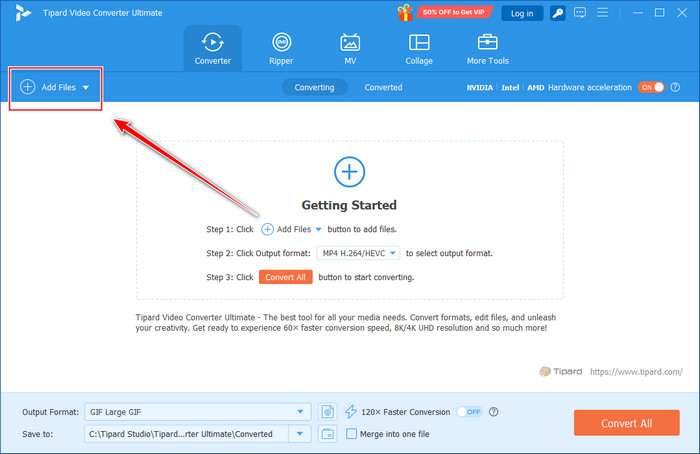
Task: Click the orange Convert All button at the bottom right
Action: (627, 423)
